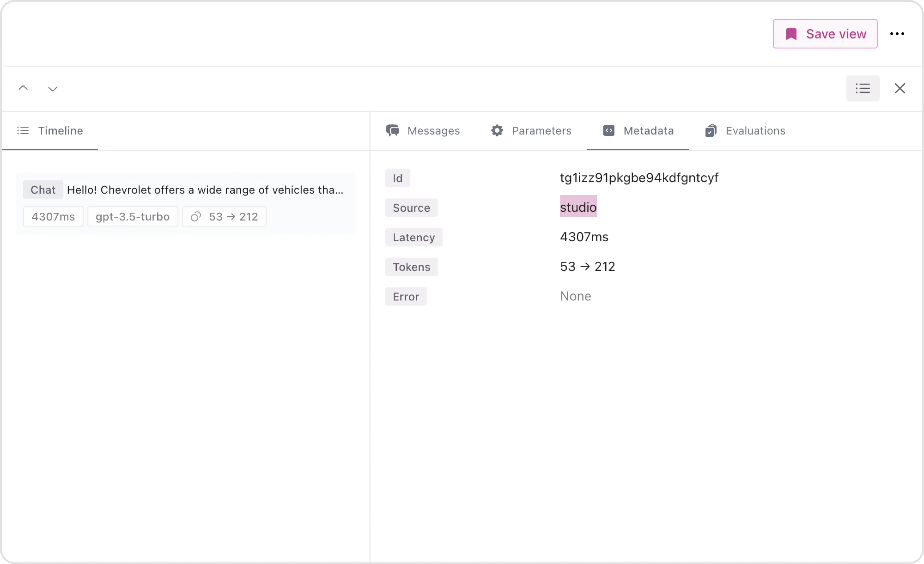Click the Evaluations clipboard check icon
Viewport: 924px width, 564px height.
point(711,131)
